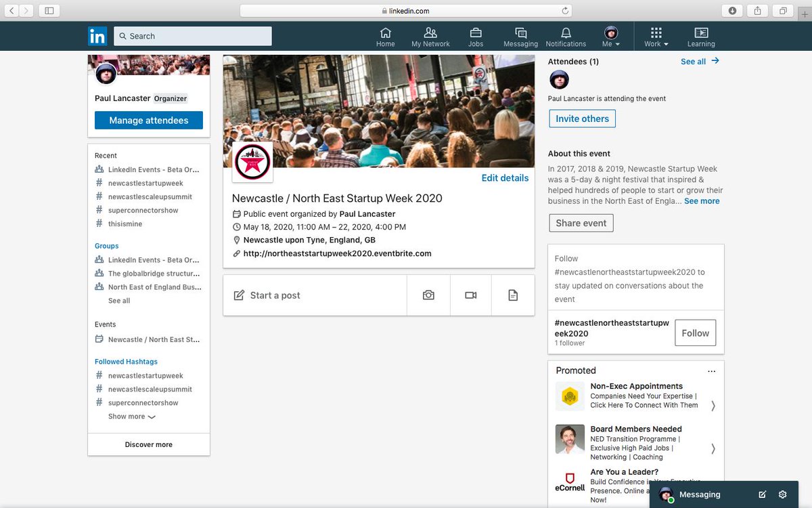
Task: Toggle Safari sidebar button
Action: [x=49, y=11]
